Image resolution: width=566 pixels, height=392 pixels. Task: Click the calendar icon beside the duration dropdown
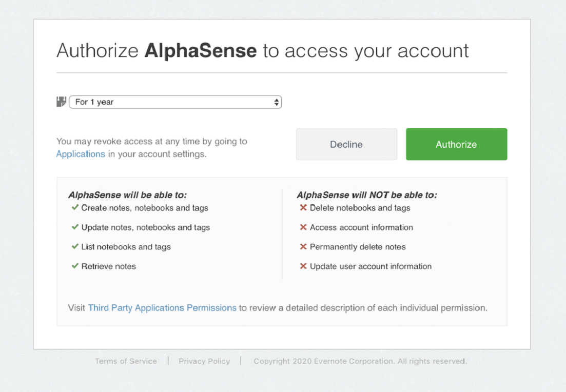point(61,102)
